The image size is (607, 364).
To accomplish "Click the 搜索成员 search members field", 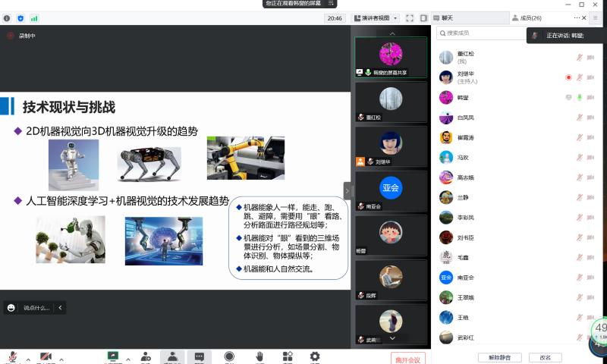I will tap(486, 33).
